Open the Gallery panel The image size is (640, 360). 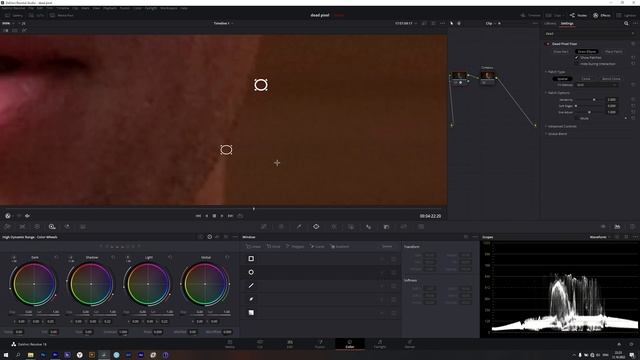pyautogui.click(x=14, y=15)
